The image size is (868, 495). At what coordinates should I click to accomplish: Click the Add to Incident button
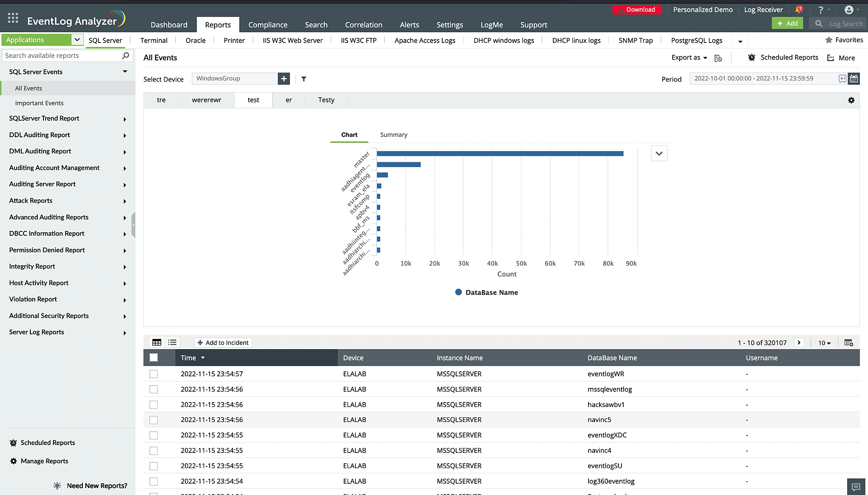[x=223, y=343]
